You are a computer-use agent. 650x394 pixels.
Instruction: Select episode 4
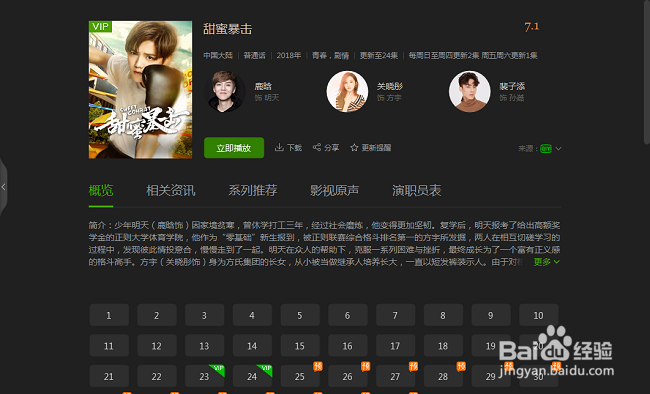coord(252,315)
